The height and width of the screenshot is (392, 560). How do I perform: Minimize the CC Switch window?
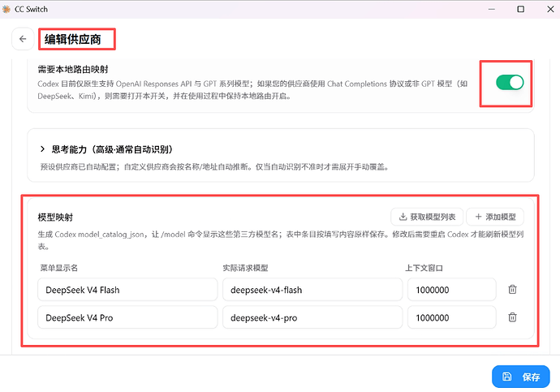492,9
